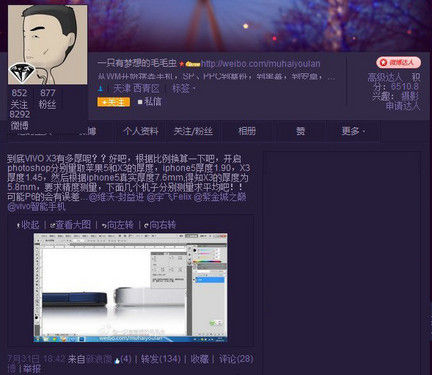432x375 pixels.
Task: Open the 8292 微博 posts count
Action: point(19,120)
